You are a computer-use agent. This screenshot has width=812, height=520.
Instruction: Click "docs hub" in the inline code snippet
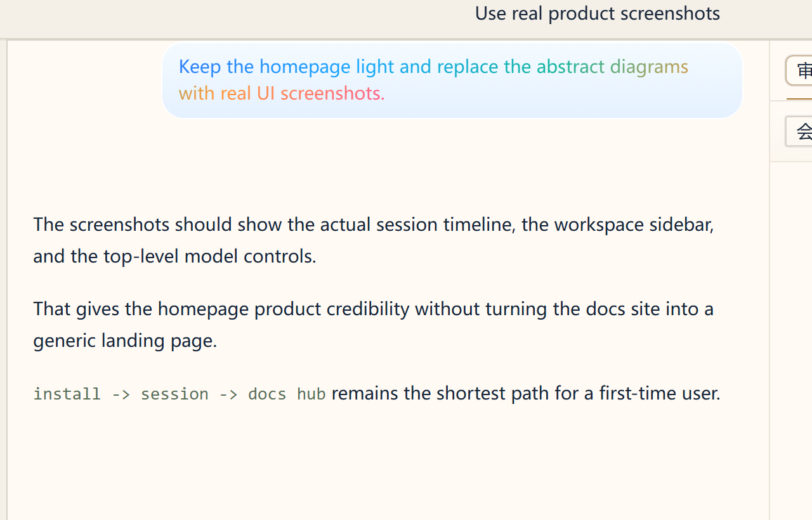click(x=287, y=394)
